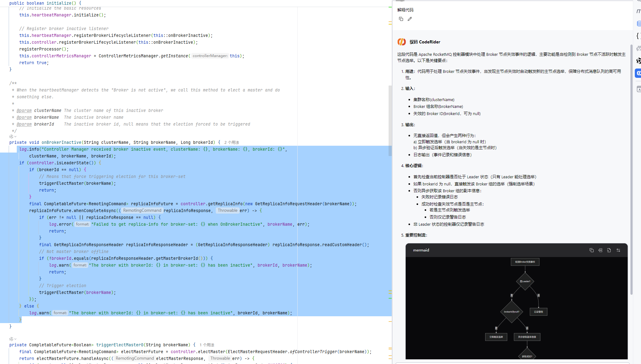Click the 'ofControllerTrigger' method call

click(314, 352)
